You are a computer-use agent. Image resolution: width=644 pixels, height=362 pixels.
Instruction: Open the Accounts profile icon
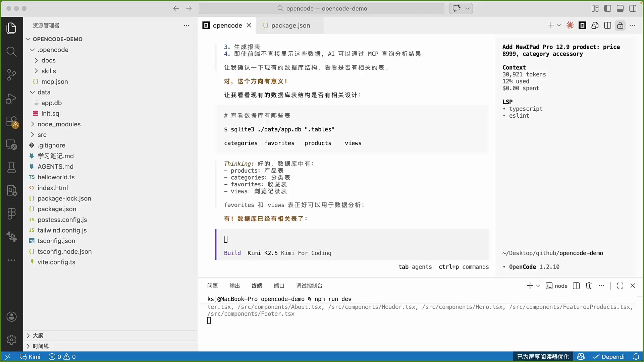click(11, 317)
